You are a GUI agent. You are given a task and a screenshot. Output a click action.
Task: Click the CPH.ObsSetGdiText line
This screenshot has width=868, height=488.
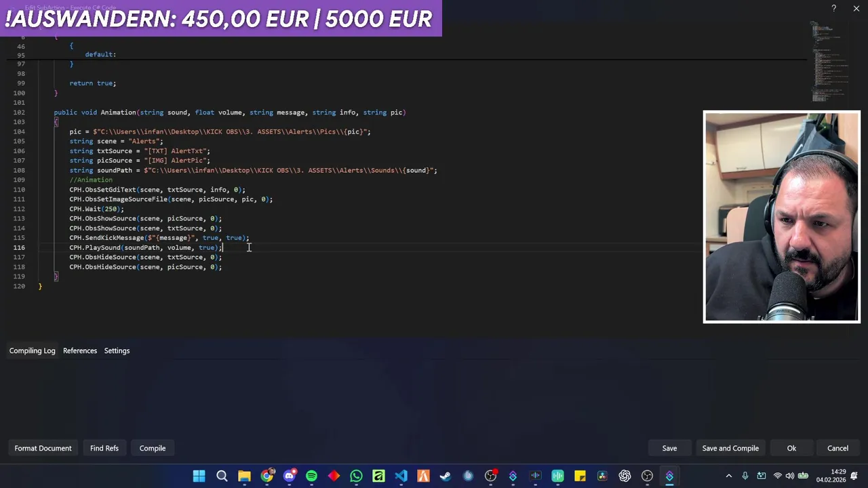click(157, 190)
